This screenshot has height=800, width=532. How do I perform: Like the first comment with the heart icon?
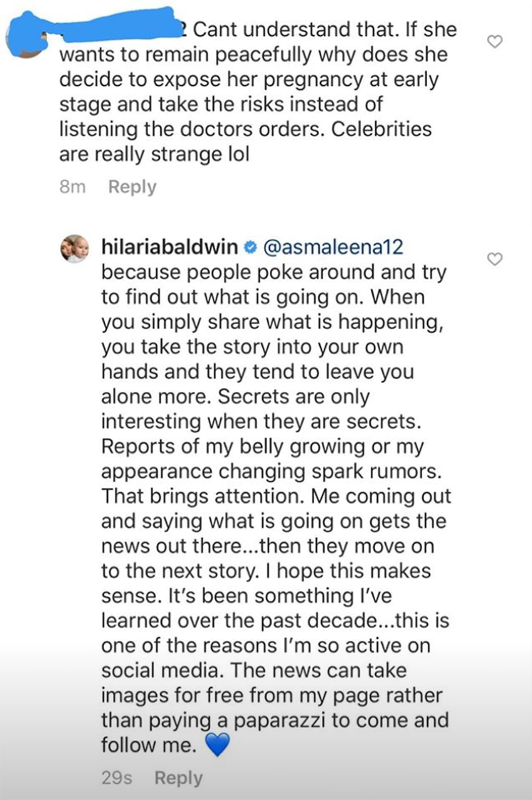pos(495,42)
